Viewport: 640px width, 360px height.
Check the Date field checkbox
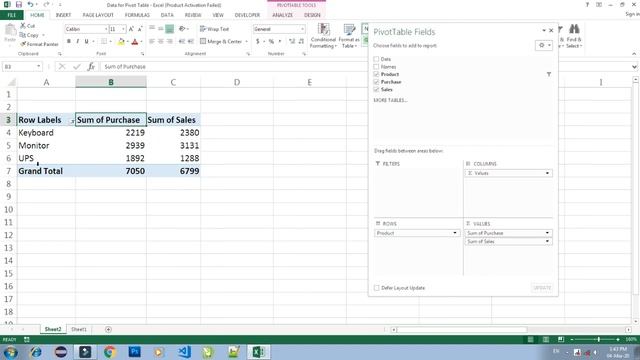376,59
